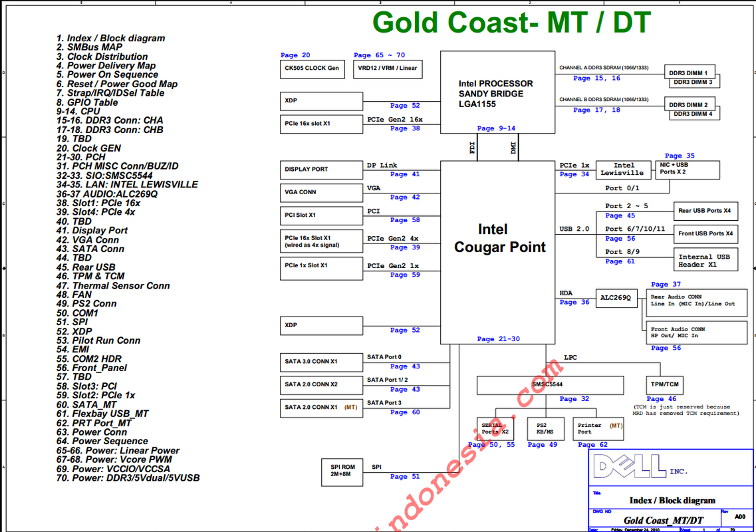
Task: Select index entry "2. SMBus MAP"
Action: (89, 47)
